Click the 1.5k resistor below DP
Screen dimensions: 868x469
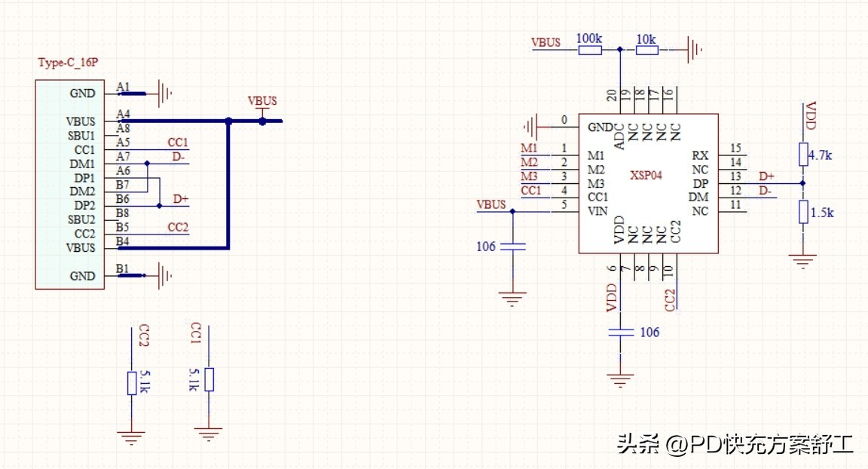click(803, 213)
